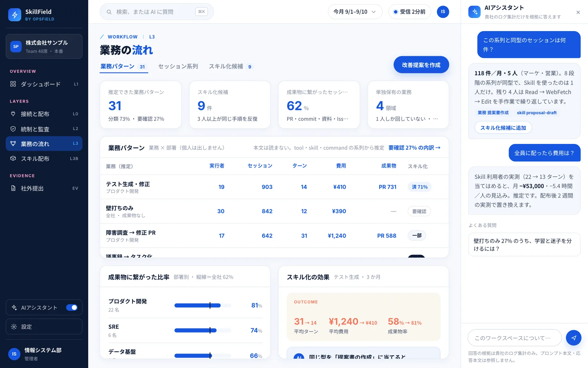Open ダッシュボード from the sidebar
The image size is (588, 368).
pyautogui.click(x=44, y=84)
